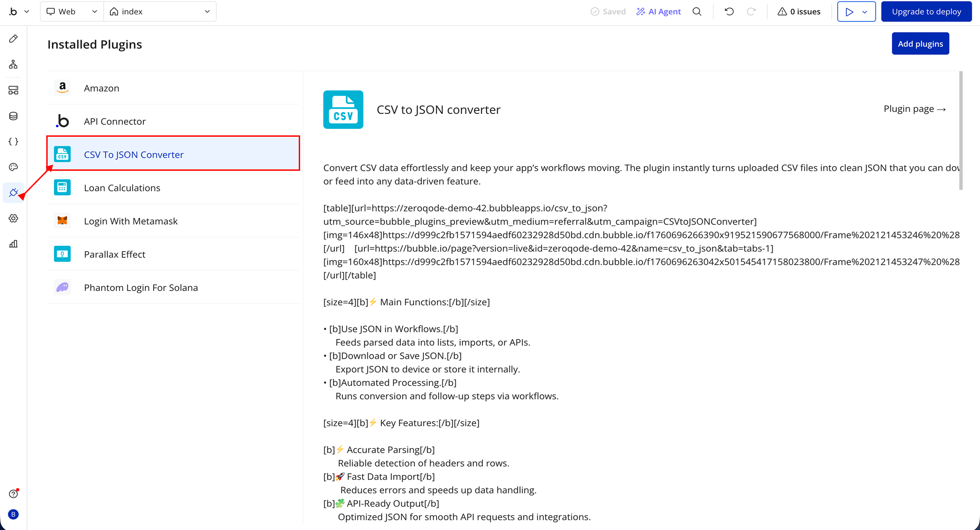Open the Workflow tab in sidebar

coord(13,64)
